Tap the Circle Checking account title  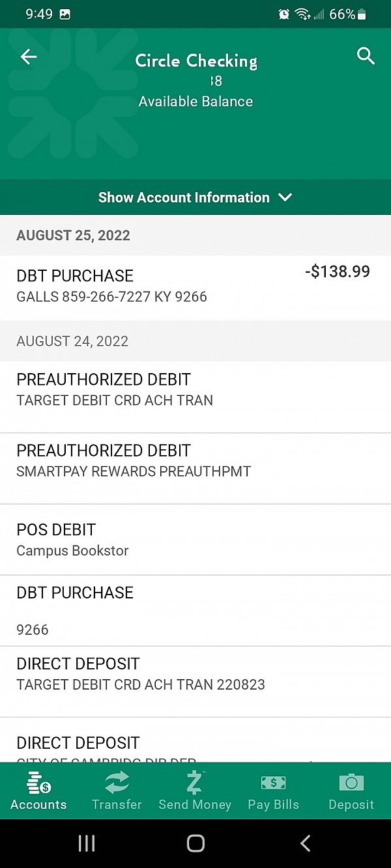coord(196,61)
